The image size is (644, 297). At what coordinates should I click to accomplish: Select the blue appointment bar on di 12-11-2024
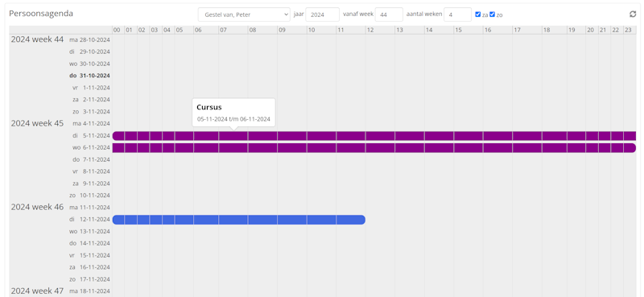pyautogui.click(x=238, y=220)
